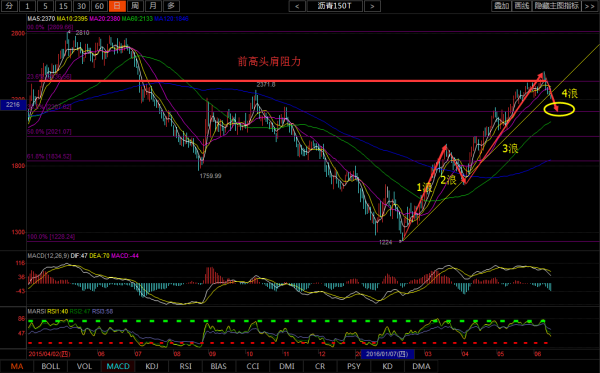
Task: Select the 周 weekly period
Action: pyautogui.click(x=135, y=6)
